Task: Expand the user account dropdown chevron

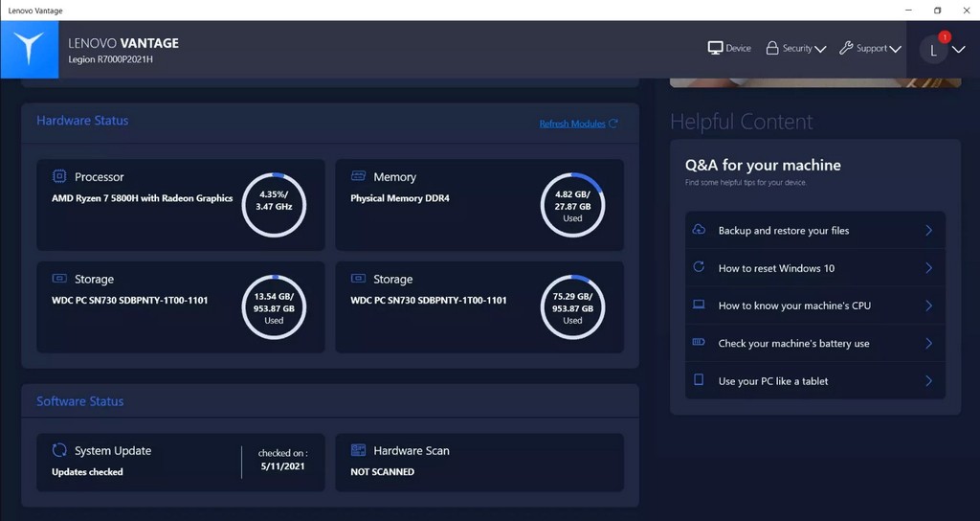Action: click(x=958, y=50)
